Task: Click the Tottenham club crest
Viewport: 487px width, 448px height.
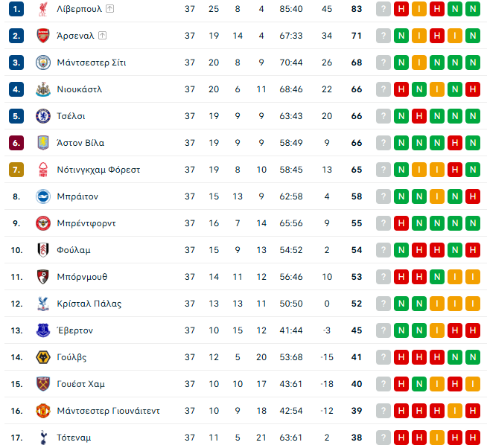Action: click(x=43, y=438)
